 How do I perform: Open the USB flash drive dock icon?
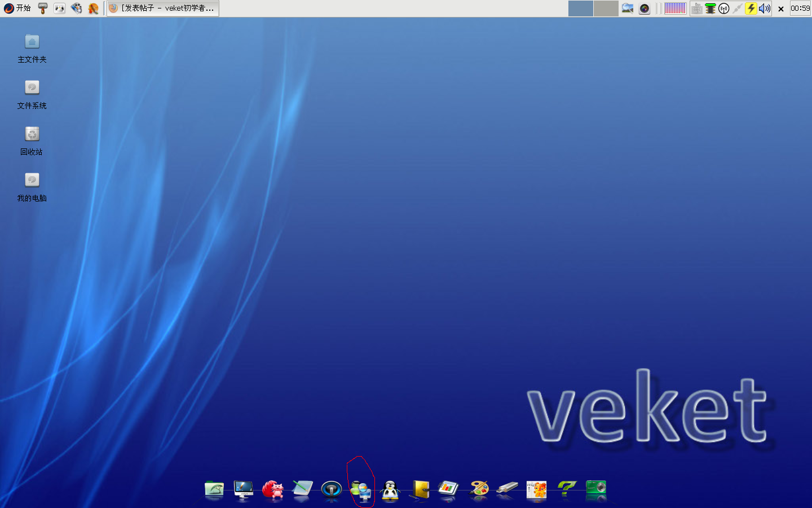coord(507,488)
